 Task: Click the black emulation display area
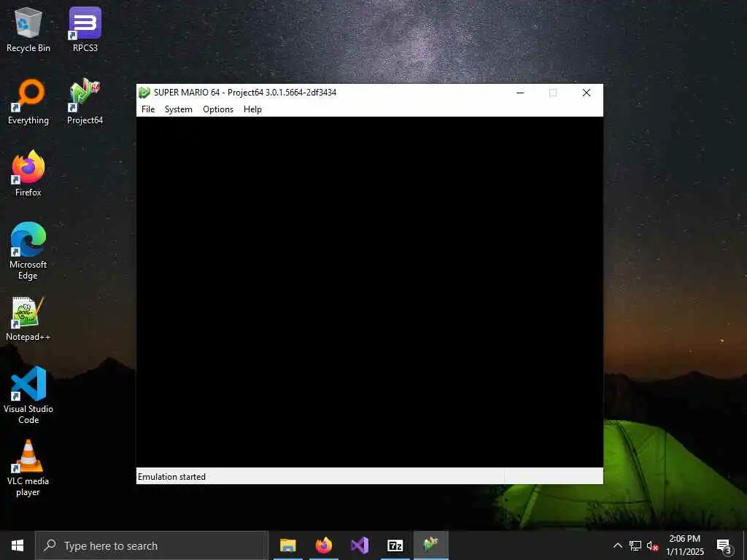coord(370,292)
